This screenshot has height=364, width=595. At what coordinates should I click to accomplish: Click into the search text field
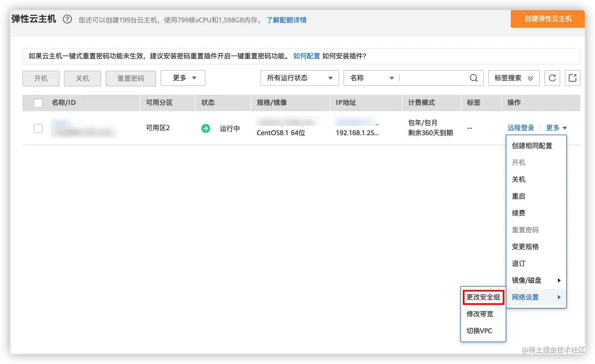434,78
